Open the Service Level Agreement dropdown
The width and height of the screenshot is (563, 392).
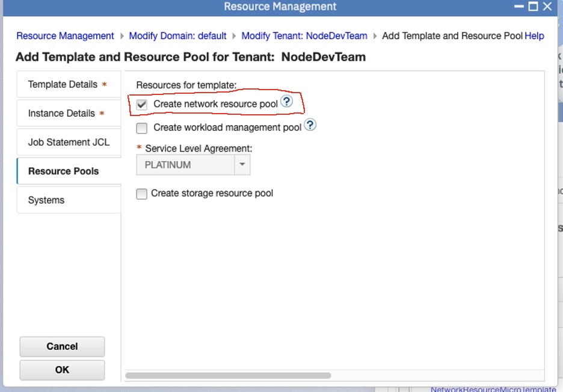[242, 164]
